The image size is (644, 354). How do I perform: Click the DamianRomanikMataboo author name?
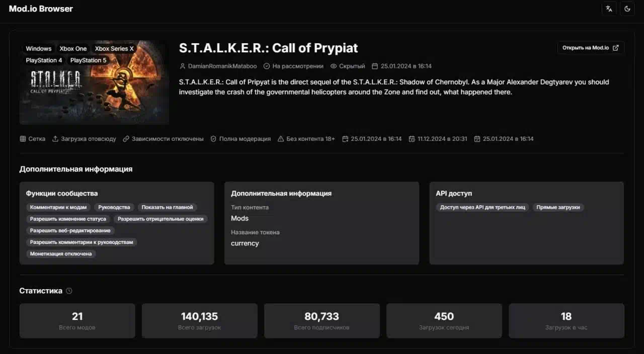[222, 66]
